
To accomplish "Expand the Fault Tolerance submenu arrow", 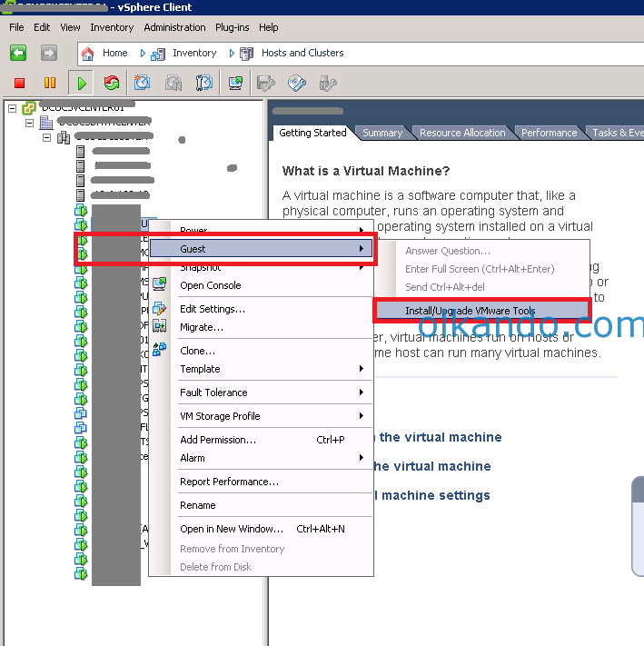I will point(362,392).
